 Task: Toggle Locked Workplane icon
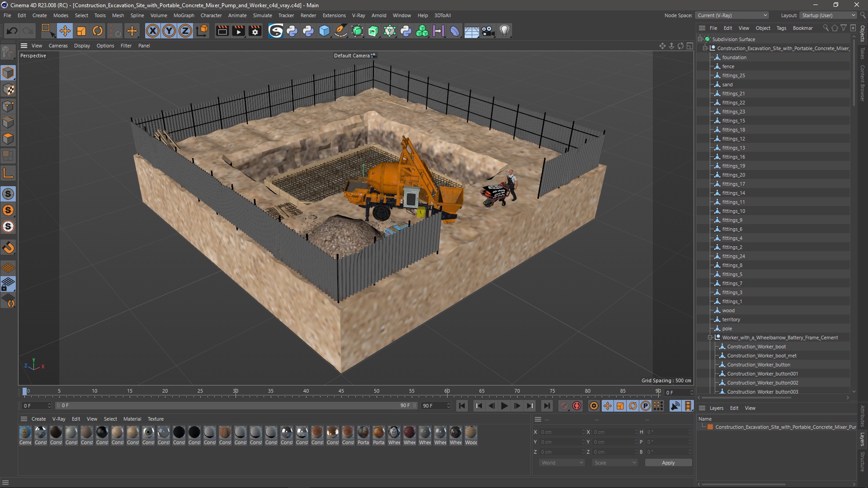8,284
